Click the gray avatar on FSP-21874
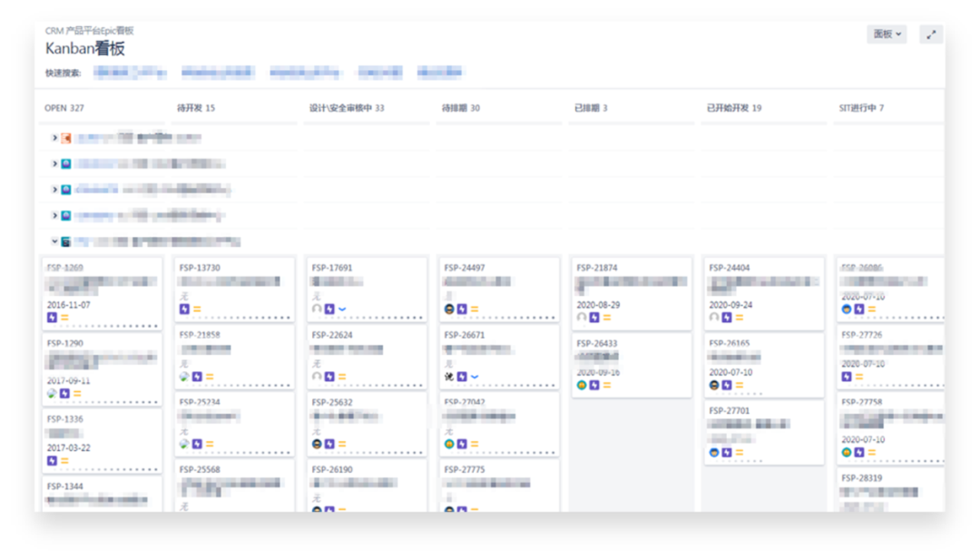980x559 pixels. pyautogui.click(x=582, y=318)
